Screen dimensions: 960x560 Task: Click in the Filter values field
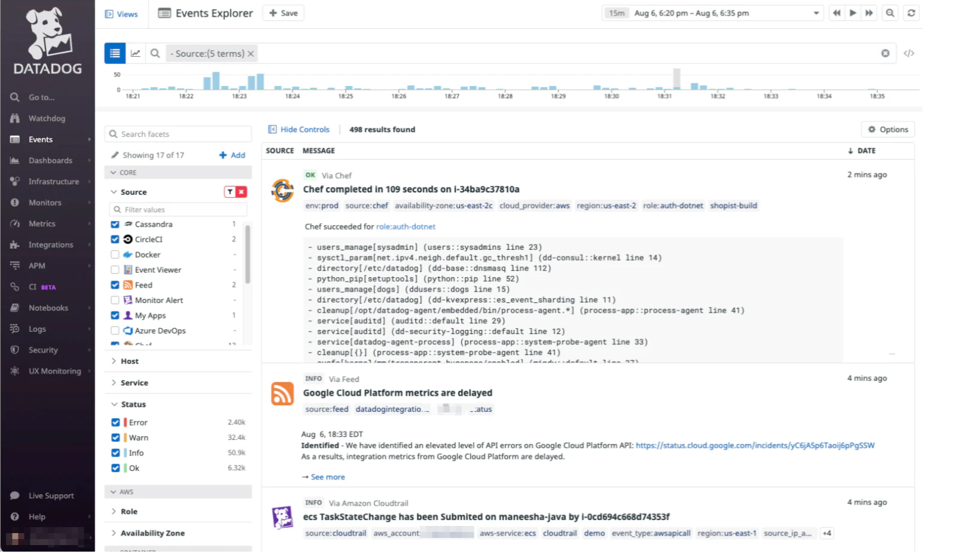(178, 210)
